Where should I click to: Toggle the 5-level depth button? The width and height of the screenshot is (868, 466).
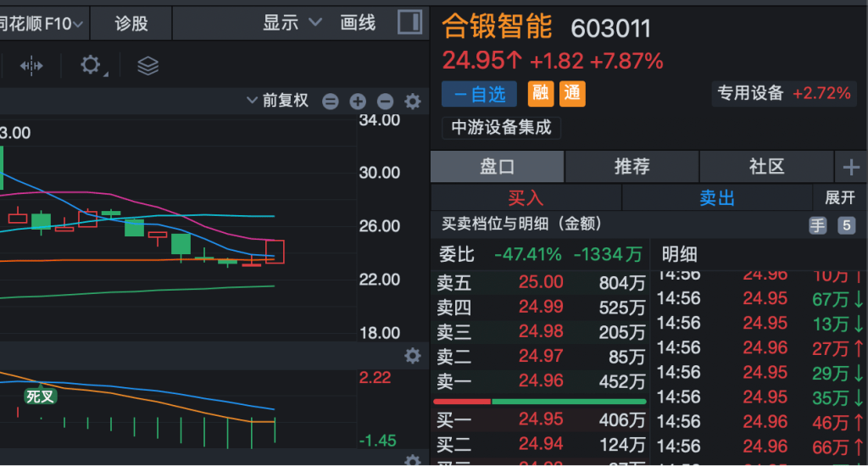pyautogui.click(x=846, y=225)
